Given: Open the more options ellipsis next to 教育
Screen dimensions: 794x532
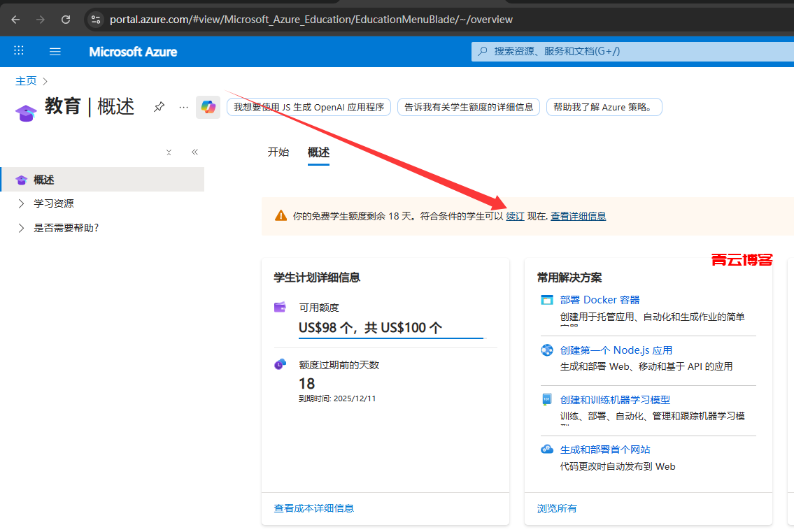Looking at the screenshot, I should (x=184, y=108).
